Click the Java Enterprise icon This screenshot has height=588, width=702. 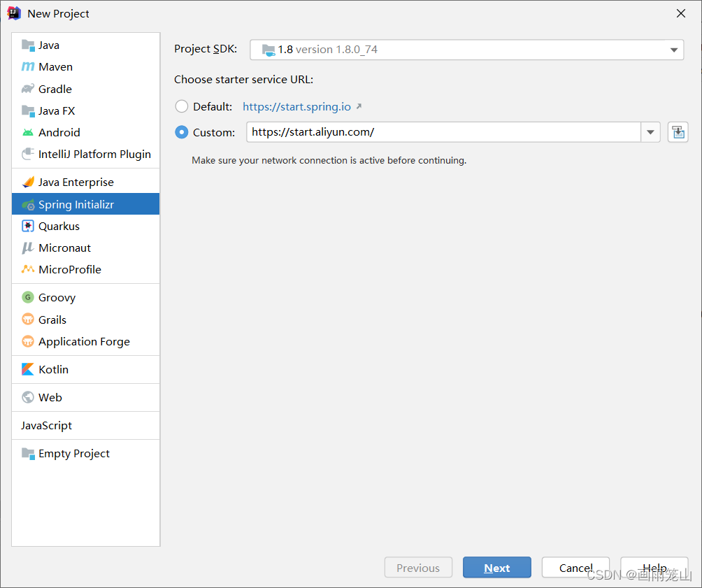(x=28, y=182)
